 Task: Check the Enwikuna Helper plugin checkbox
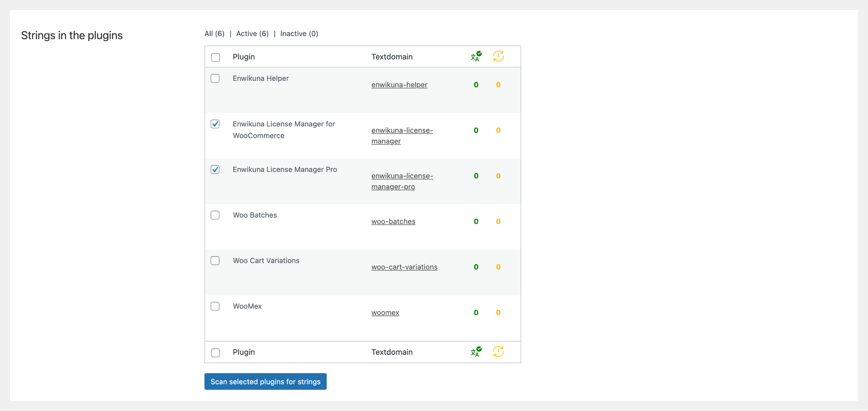pos(215,78)
